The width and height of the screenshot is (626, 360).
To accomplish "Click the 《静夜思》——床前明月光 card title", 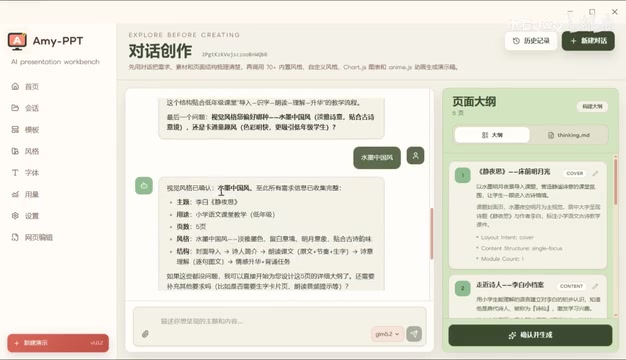I will (514, 172).
